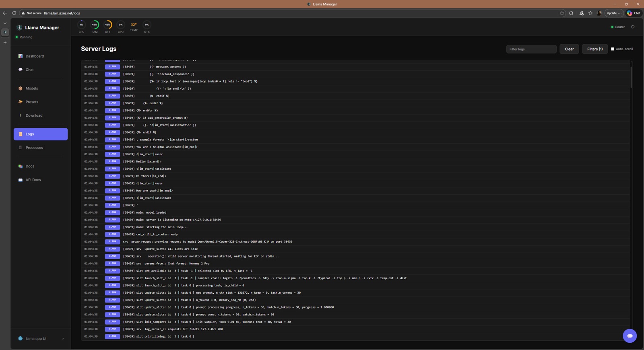Viewport: 644px width, 350px height.
Task: Open the Update menu in browser toolbar
Action: point(614,13)
